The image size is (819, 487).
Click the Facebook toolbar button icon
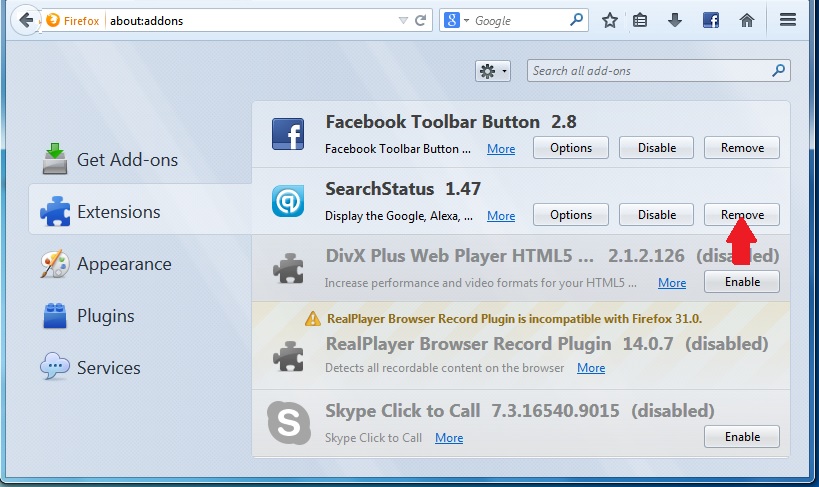pos(711,20)
